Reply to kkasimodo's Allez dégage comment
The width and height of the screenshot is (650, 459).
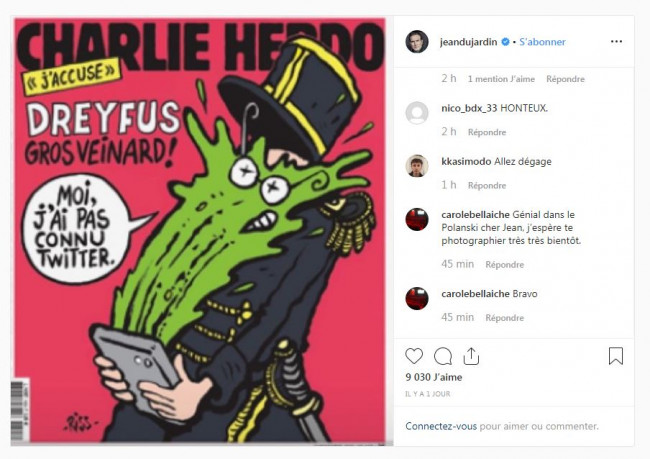coord(487,185)
